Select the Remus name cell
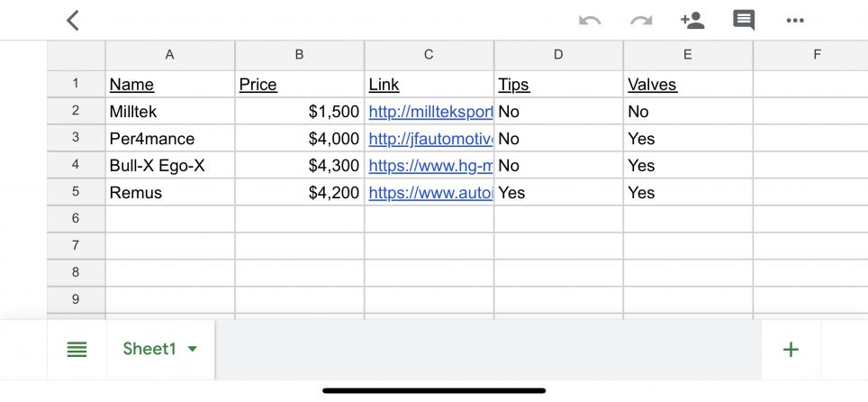The height and width of the screenshot is (402, 868). [x=170, y=192]
